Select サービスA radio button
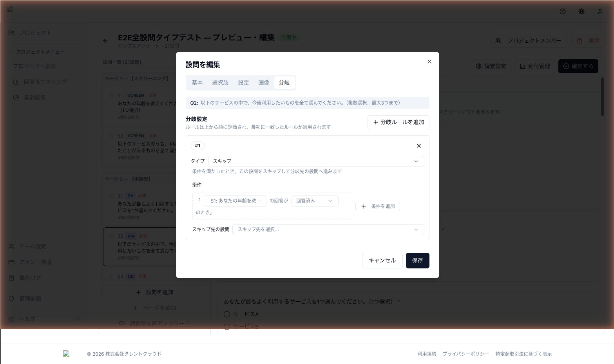Screen dimensions: 614x364 point(227,314)
